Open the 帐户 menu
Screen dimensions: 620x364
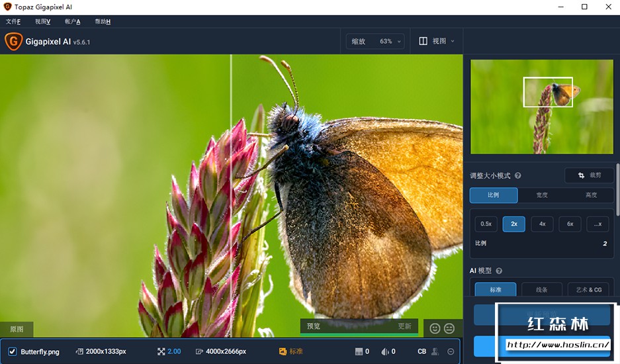point(72,21)
